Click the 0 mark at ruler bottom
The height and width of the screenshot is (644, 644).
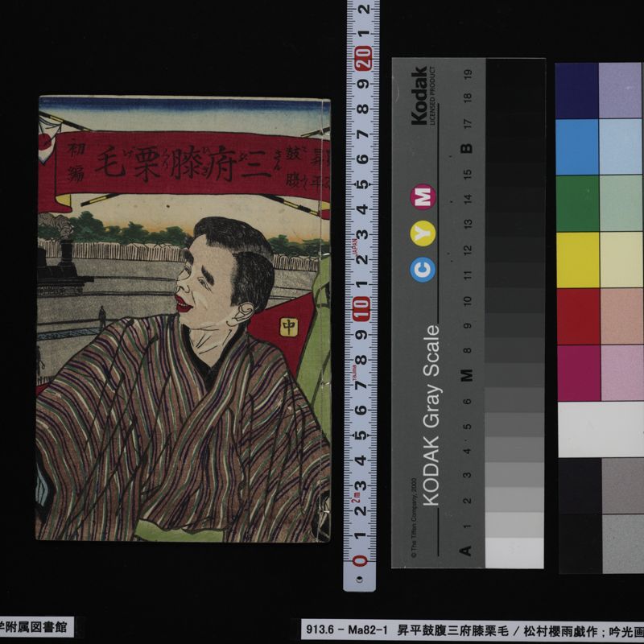pyautogui.click(x=361, y=560)
